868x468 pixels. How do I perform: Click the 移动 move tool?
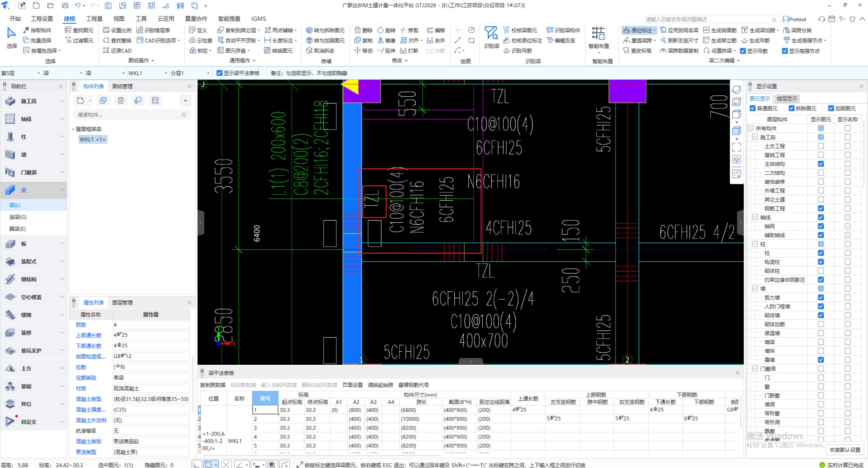click(x=363, y=51)
